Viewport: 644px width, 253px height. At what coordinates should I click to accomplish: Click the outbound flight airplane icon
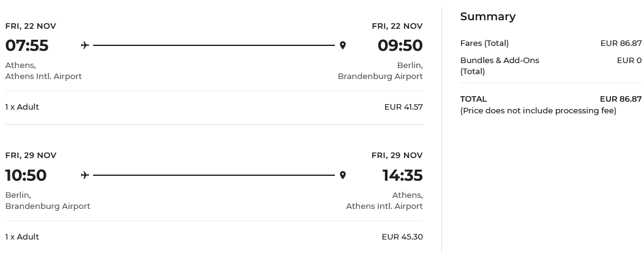85,45
